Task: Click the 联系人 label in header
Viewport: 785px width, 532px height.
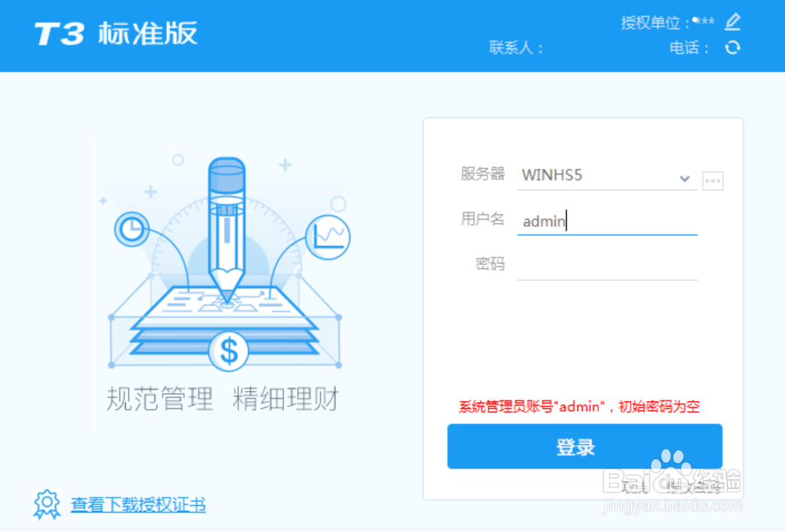Action: click(x=516, y=48)
